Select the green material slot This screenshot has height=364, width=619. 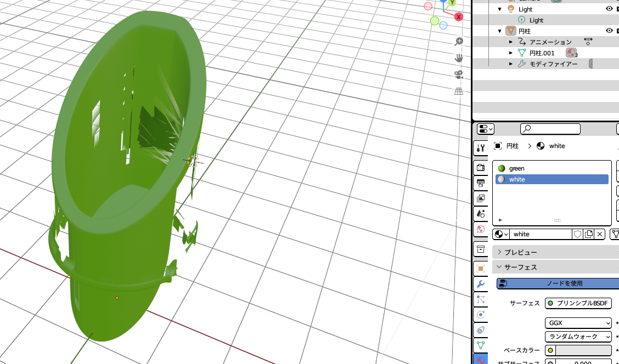(x=552, y=168)
